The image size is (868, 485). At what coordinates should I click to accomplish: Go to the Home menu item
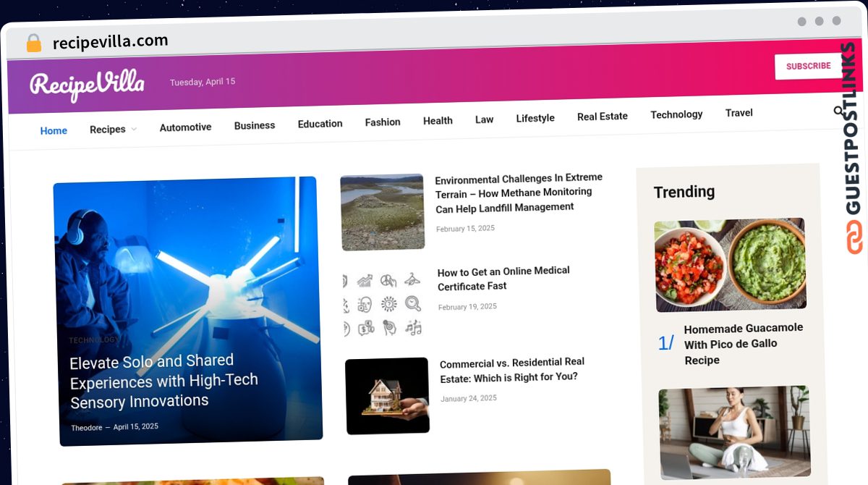(54, 131)
